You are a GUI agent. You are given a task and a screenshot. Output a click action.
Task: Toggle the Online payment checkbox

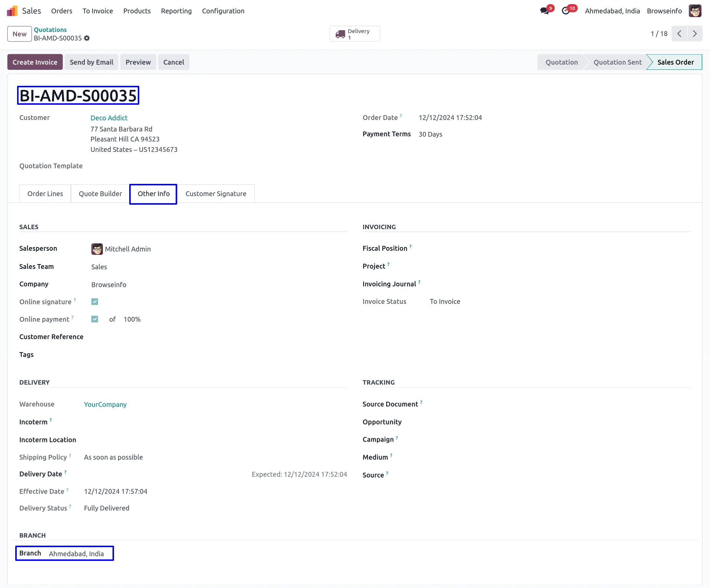[x=95, y=319]
